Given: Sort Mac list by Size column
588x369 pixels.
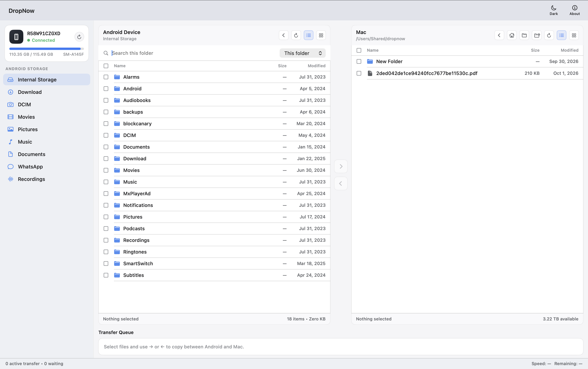Looking at the screenshot, I should point(535,50).
